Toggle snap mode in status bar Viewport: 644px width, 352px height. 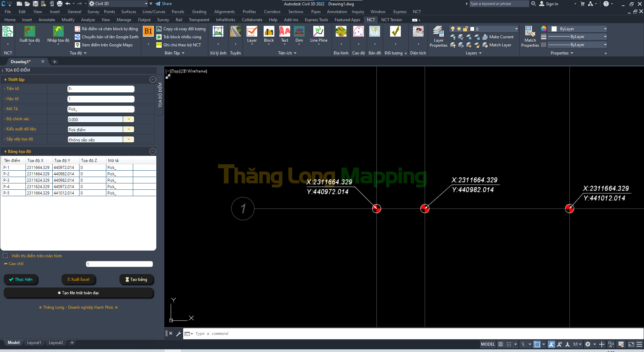[x=509, y=344]
